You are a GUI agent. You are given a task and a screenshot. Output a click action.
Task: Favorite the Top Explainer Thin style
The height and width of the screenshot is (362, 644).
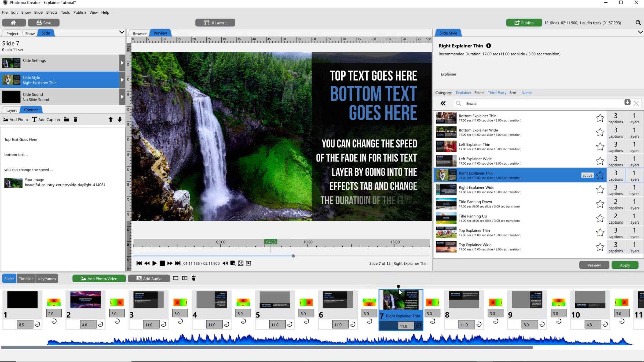[x=600, y=233]
